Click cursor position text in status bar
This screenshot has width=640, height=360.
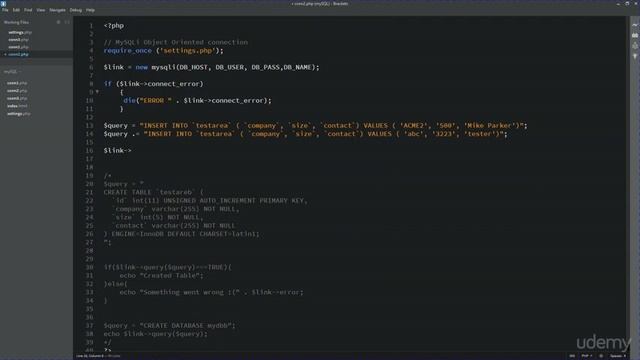point(90,356)
